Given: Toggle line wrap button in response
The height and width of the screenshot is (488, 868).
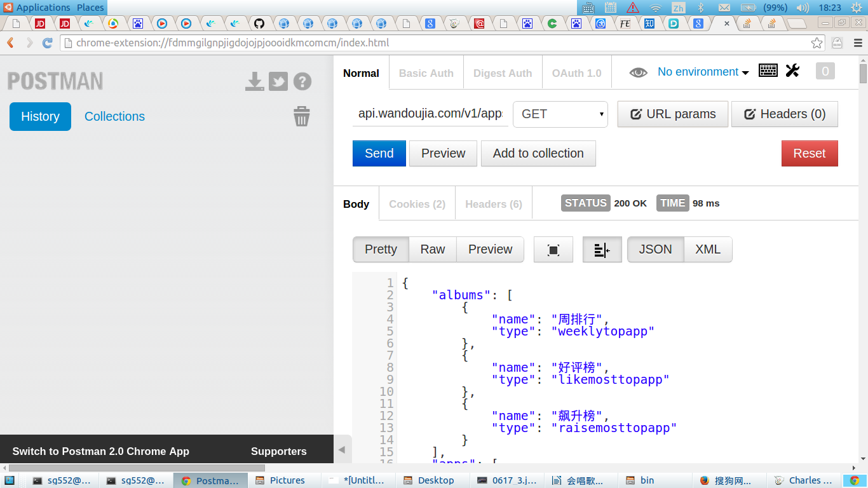Looking at the screenshot, I should coord(602,250).
